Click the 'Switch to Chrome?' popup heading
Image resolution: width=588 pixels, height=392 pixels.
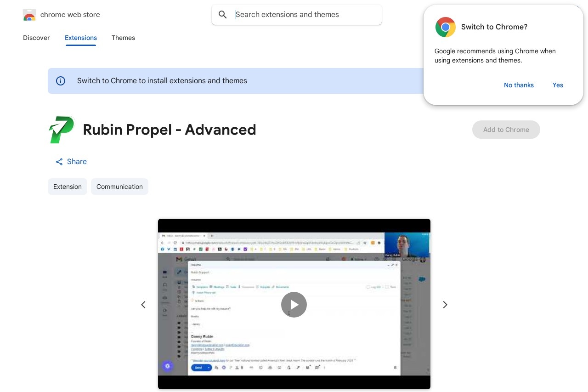[494, 27]
